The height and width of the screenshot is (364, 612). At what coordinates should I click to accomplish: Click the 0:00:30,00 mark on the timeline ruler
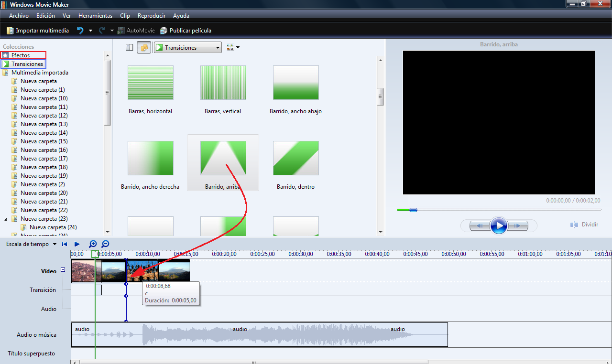[x=301, y=254]
